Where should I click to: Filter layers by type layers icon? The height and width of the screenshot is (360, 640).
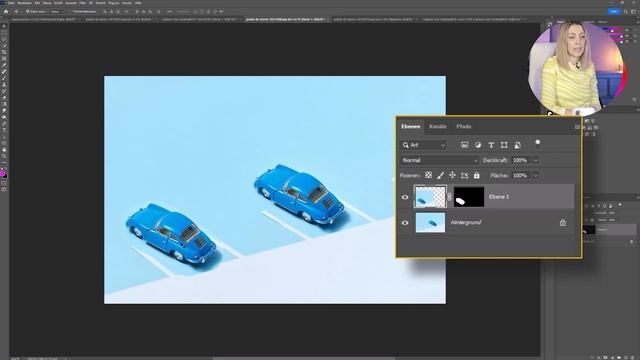tap(491, 145)
